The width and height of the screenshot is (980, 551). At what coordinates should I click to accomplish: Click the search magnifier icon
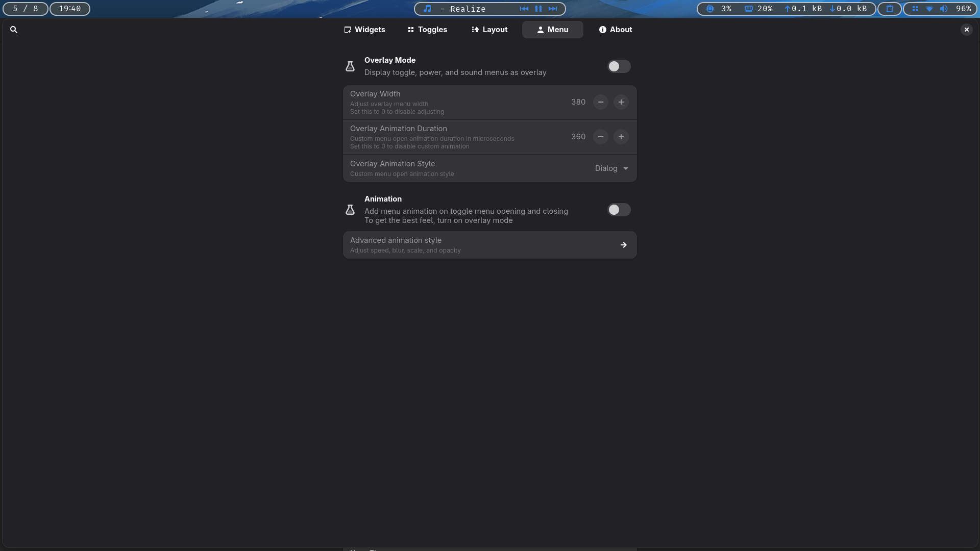click(14, 30)
